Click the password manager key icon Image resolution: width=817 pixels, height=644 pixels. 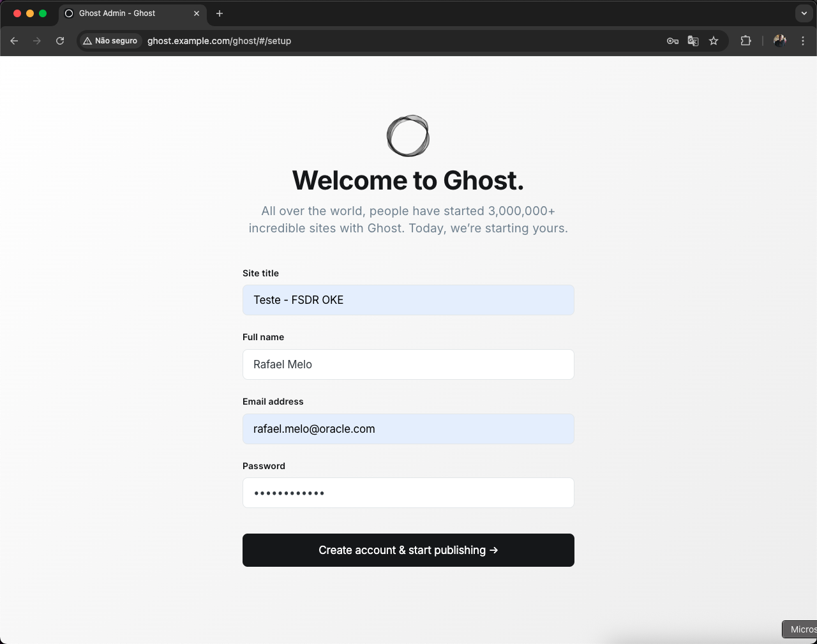click(672, 40)
